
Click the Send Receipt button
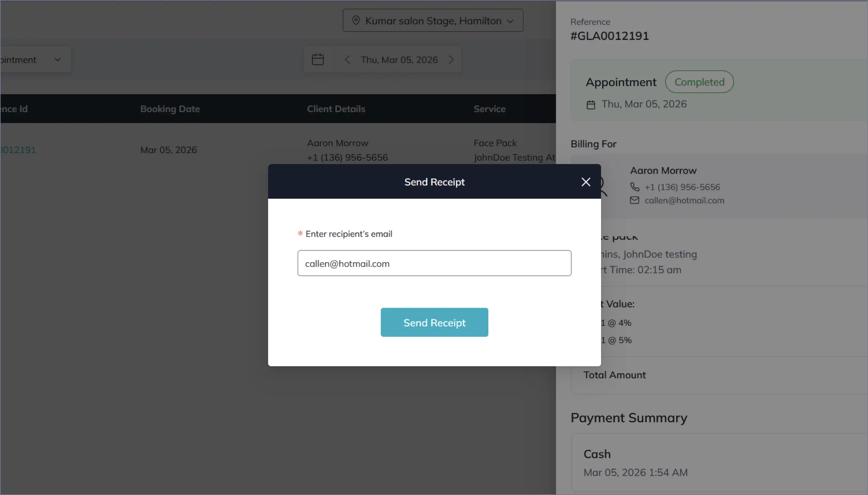click(x=434, y=322)
